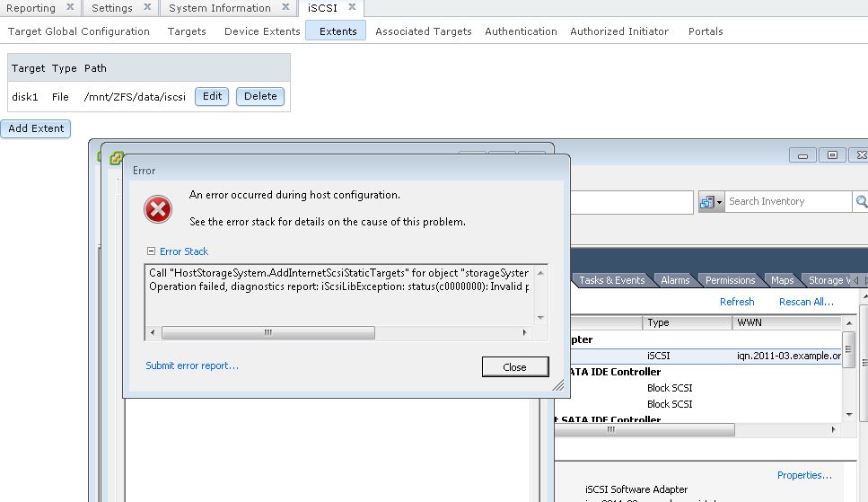Open the search inventory type dropdown
Image resolution: width=868 pixels, height=502 pixels.
pos(711,202)
